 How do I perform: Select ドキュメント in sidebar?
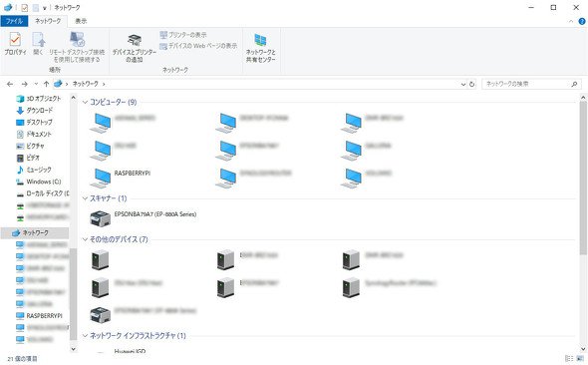tap(34, 135)
